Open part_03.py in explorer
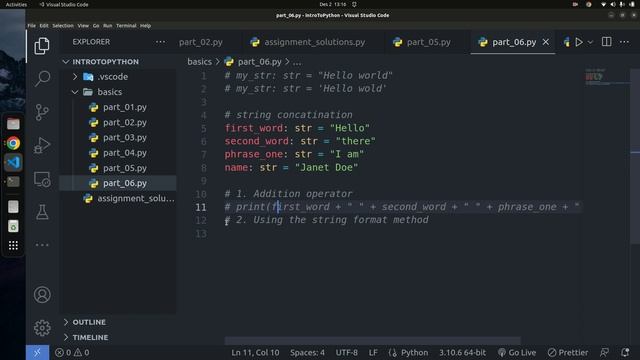 click(118, 138)
